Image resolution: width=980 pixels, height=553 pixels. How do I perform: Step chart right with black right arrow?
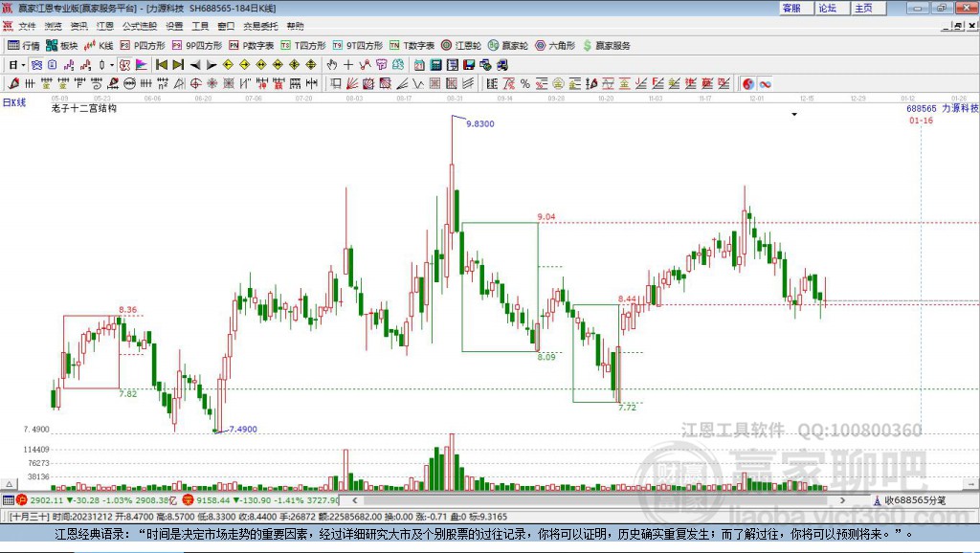pos(212,65)
